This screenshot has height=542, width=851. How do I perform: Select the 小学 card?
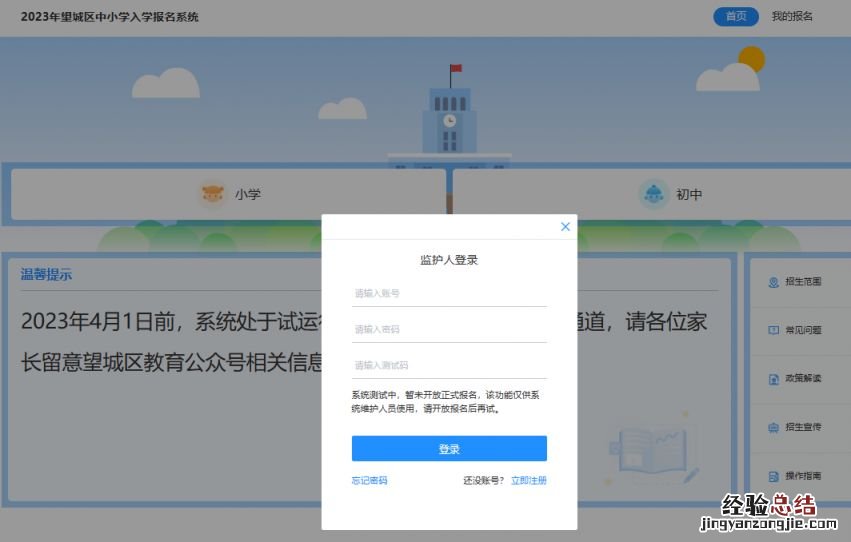[228, 194]
